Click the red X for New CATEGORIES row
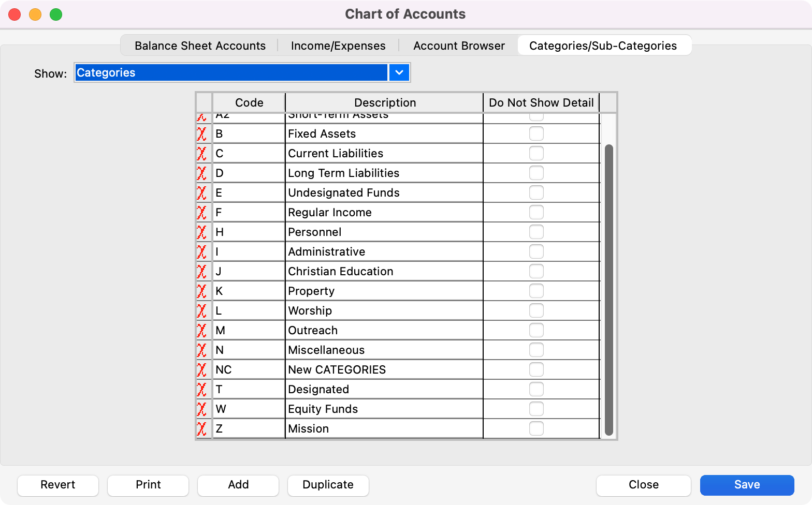Image resolution: width=812 pixels, height=505 pixels. pyautogui.click(x=201, y=370)
